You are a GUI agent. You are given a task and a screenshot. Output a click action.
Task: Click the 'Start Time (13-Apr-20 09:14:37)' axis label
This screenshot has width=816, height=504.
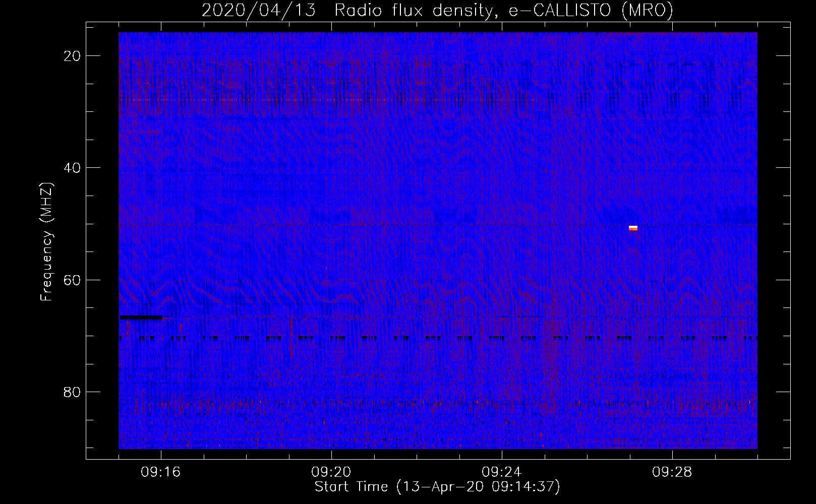tap(437, 487)
